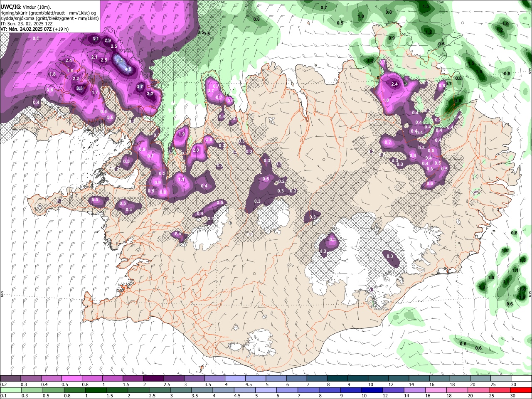Click the 'slydda/snjókoma' legend description line

(49, 18)
